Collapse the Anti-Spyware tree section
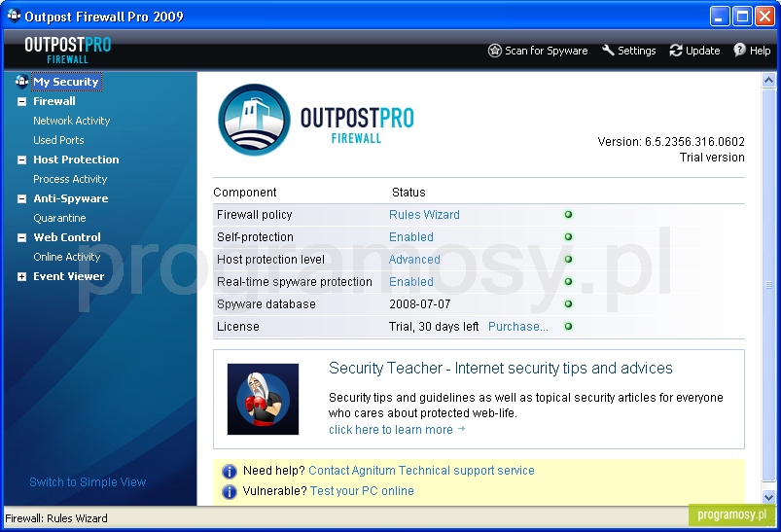The width and height of the screenshot is (781, 532). click(x=22, y=198)
